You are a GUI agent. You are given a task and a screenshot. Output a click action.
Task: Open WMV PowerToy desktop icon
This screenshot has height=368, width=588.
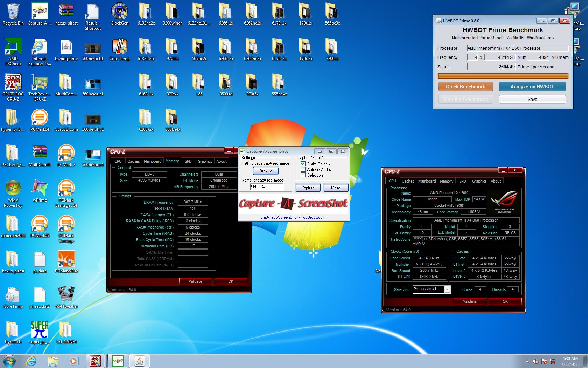pos(13,194)
